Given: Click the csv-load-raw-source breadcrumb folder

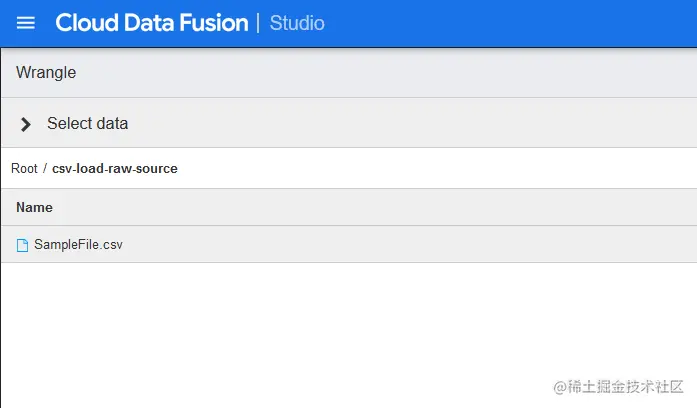Looking at the screenshot, I should pyautogui.click(x=115, y=169).
